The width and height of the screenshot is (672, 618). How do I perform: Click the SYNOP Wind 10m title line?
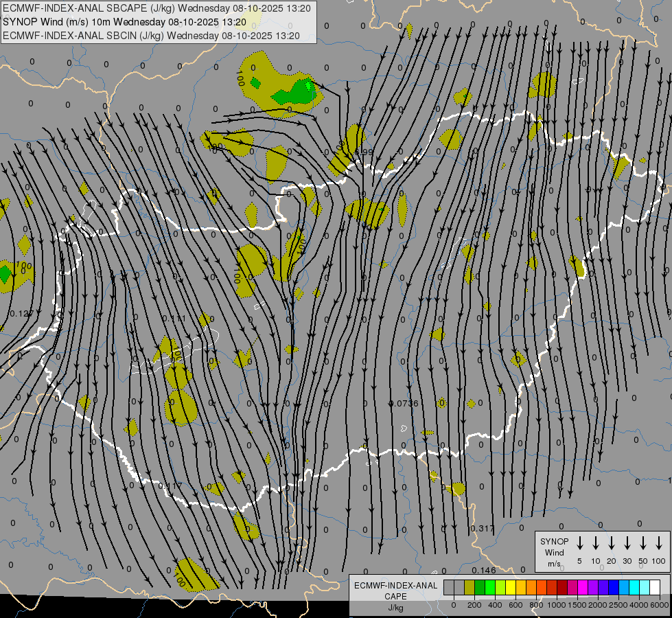pos(124,22)
